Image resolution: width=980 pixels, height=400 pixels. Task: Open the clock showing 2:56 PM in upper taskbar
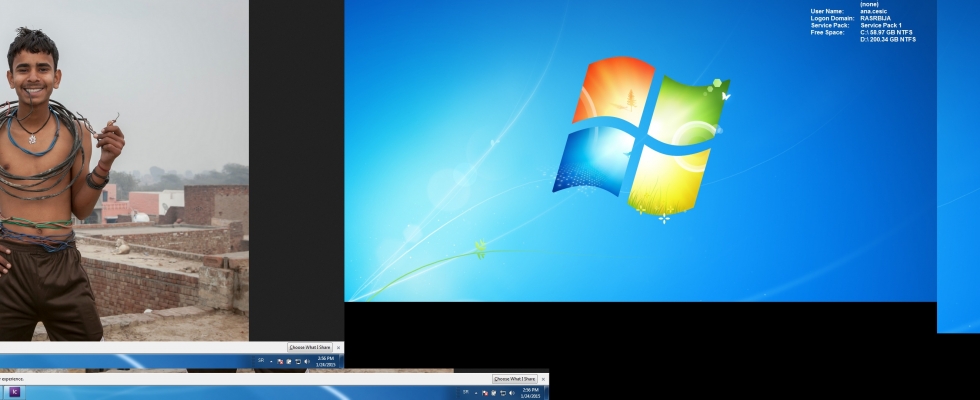pos(325,360)
